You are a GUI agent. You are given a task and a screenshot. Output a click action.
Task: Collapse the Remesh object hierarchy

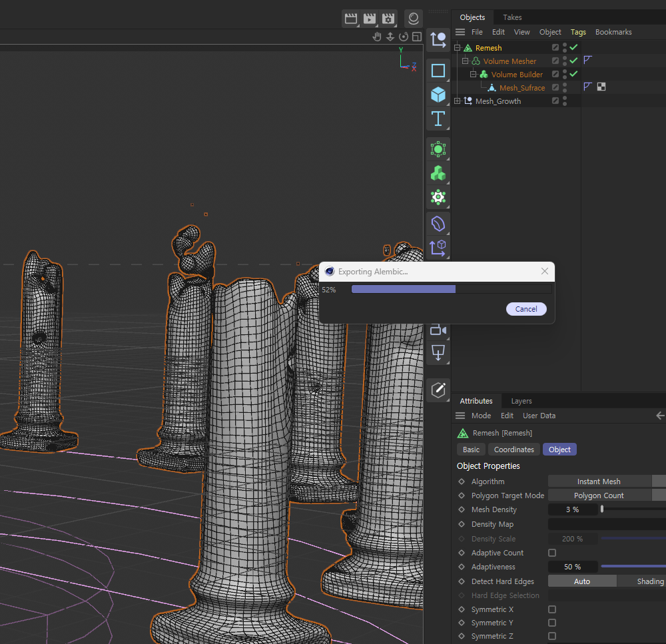[458, 47]
